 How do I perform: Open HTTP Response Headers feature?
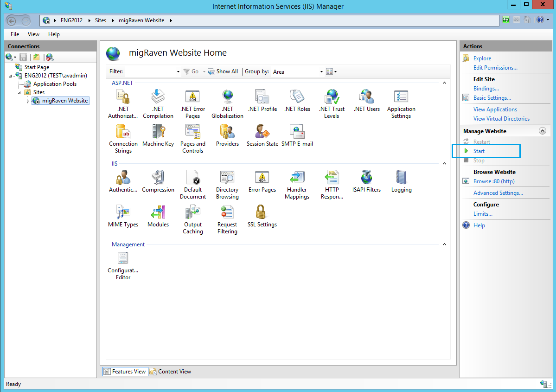332,185
